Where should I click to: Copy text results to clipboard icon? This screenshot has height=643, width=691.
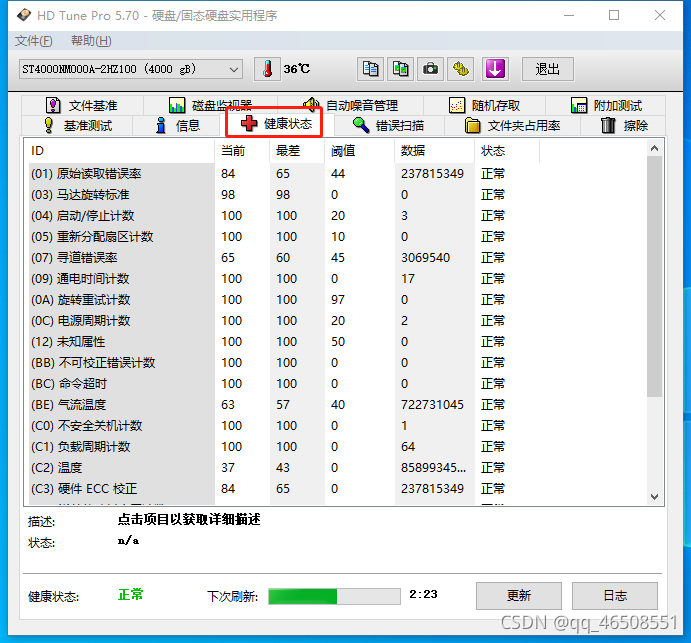tap(370, 69)
